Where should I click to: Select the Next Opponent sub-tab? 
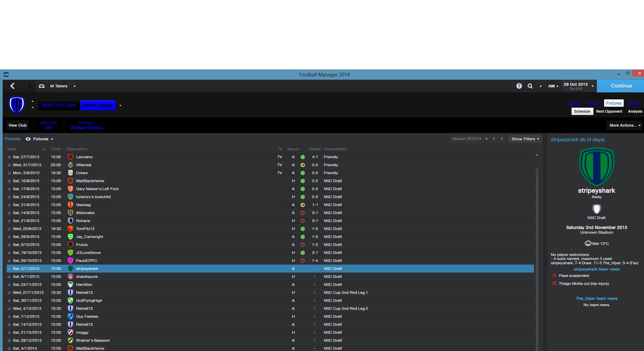(x=609, y=111)
